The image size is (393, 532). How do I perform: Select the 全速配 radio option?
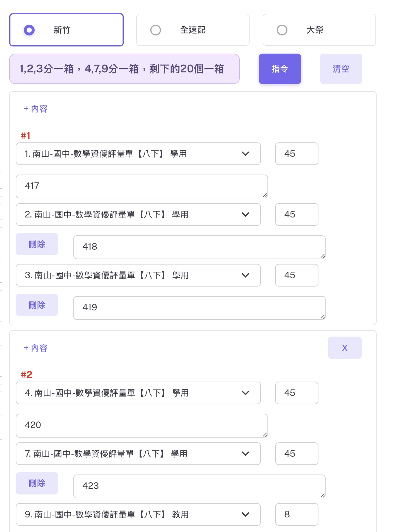156,30
